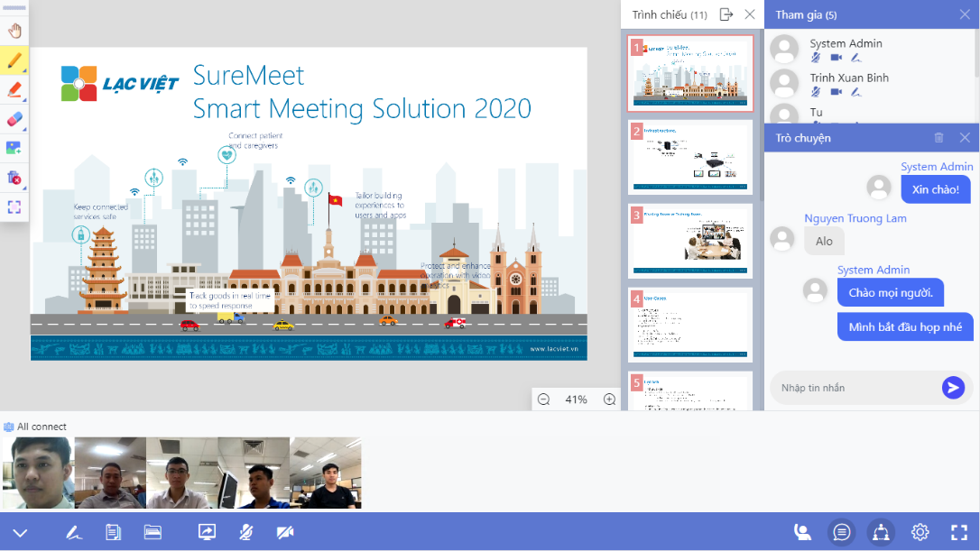Click the insert image tool
Image resolution: width=980 pixels, height=551 pixels.
[14, 148]
